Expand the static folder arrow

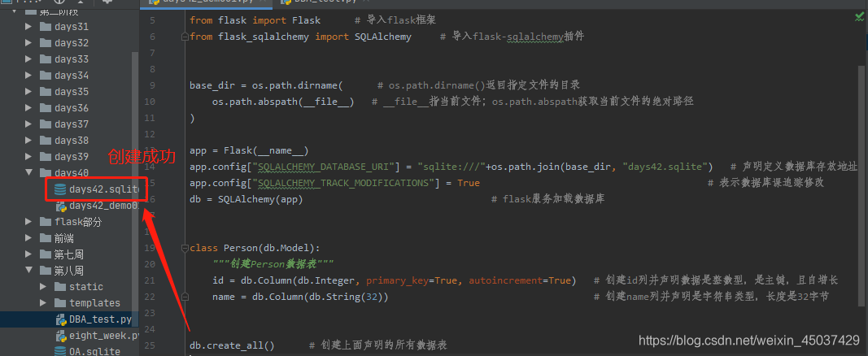click(x=43, y=287)
